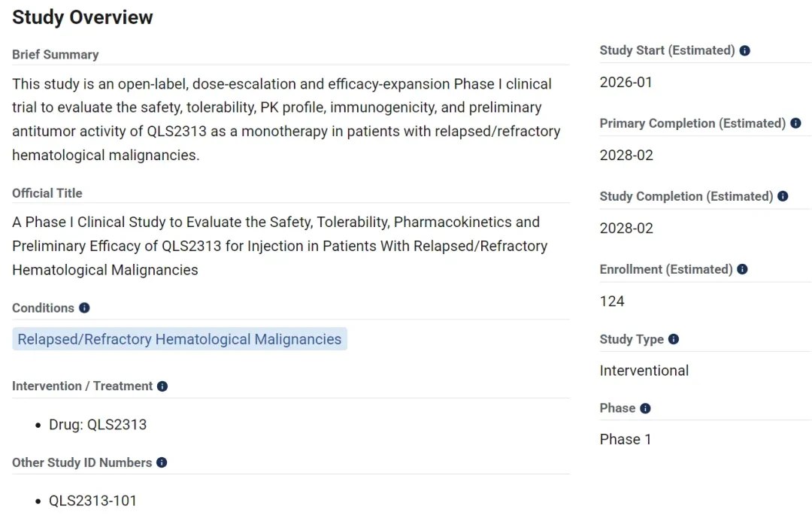Open info icon beside Primary Completion (Estimated)

click(x=795, y=123)
